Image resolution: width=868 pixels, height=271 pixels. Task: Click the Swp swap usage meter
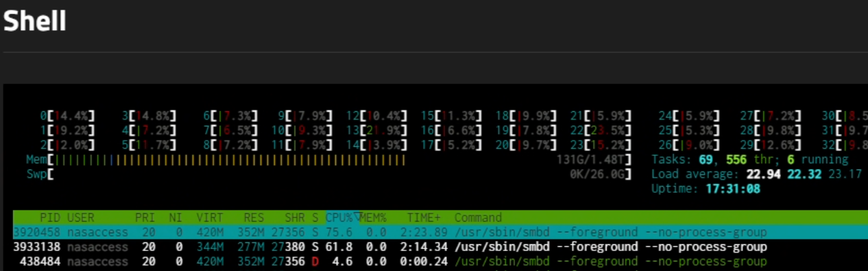[328, 174]
